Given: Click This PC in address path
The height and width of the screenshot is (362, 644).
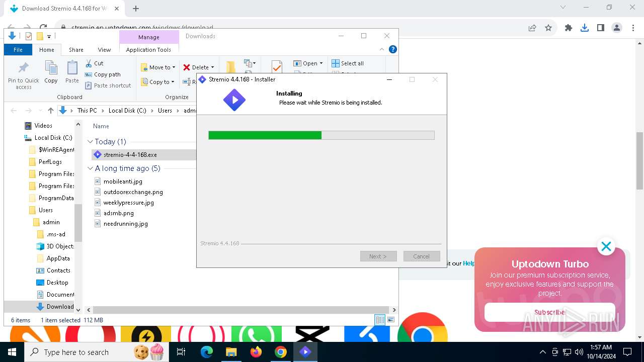Looking at the screenshot, I should (87, 111).
